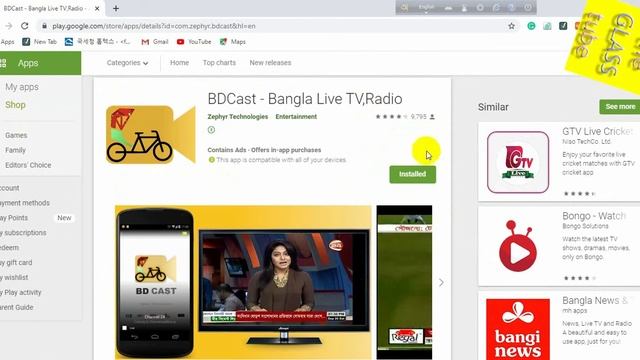Open My subscriptions in the sidebar
The height and width of the screenshot is (360, 640).
click(23, 233)
